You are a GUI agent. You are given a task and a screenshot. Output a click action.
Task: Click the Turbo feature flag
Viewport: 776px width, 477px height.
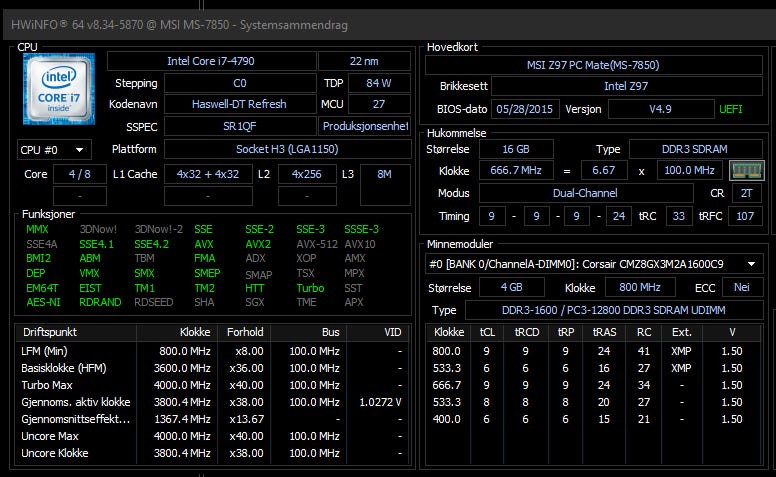pos(310,288)
